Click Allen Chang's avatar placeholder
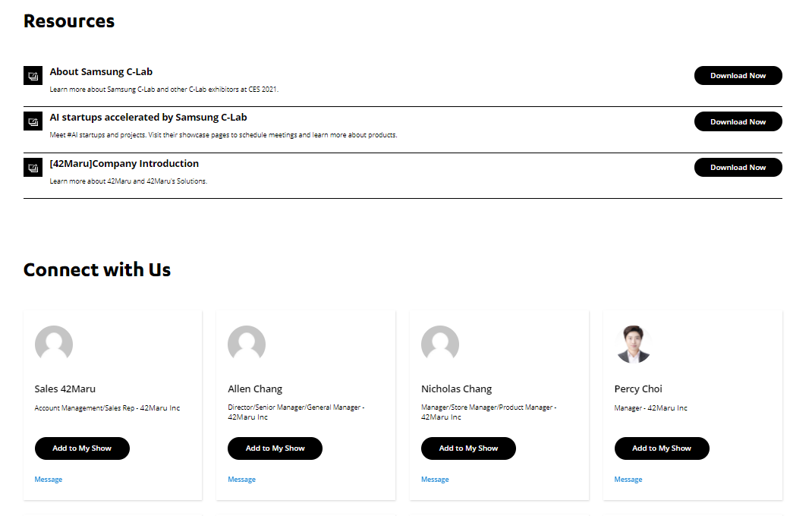Viewport: 812px width, 516px height. tap(247, 344)
